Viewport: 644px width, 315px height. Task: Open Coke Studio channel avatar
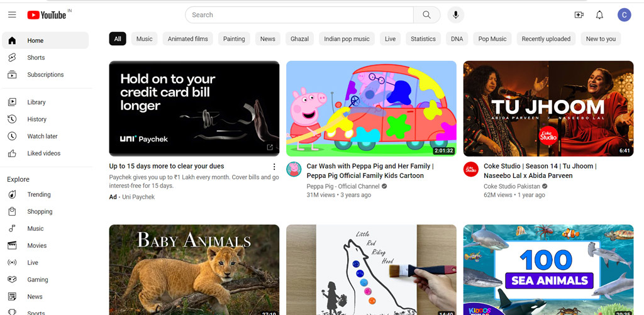(470, 169)
